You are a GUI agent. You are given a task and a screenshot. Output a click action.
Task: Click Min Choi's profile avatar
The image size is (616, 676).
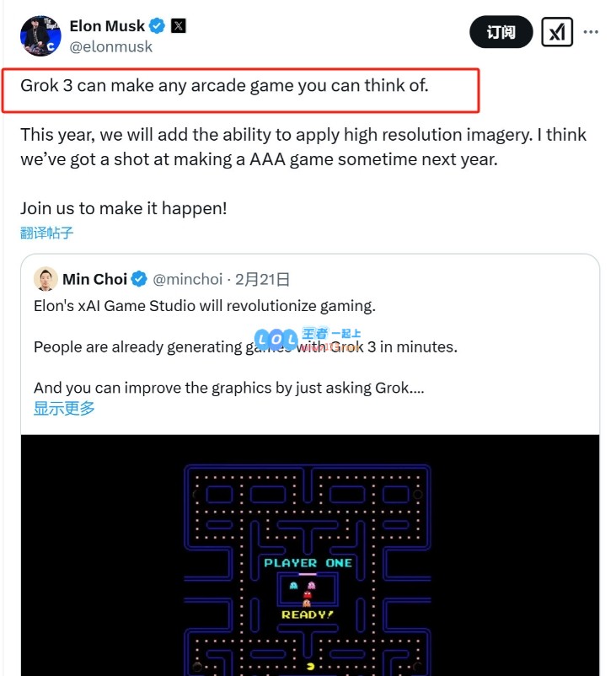(x=46, y=279)
